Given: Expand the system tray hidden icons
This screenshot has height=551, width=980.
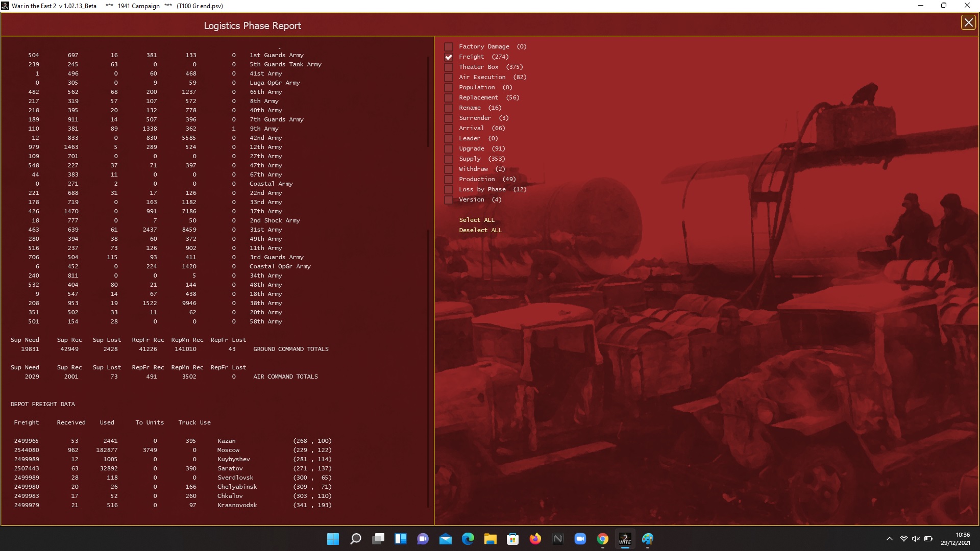Looking at the screenshot, I should (889, 539).
